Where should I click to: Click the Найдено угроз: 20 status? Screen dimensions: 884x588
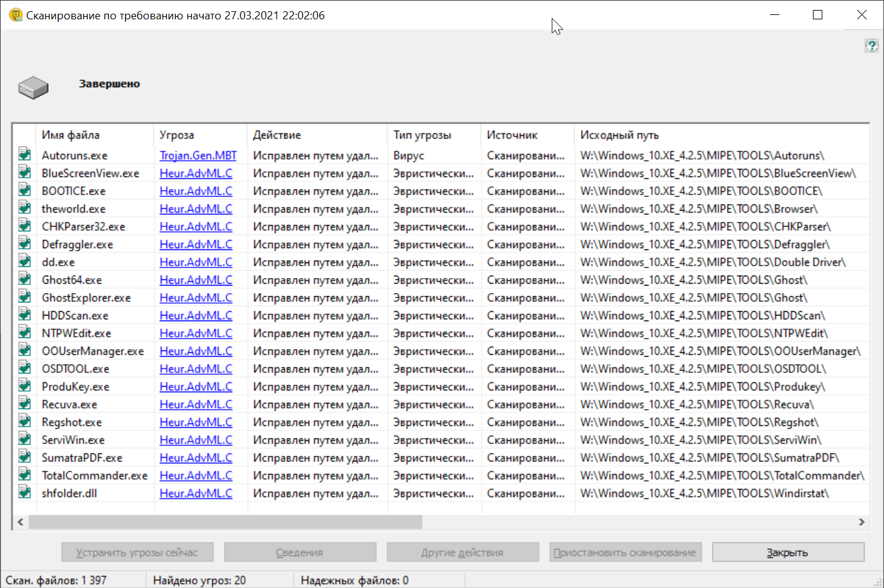point(199,581)
